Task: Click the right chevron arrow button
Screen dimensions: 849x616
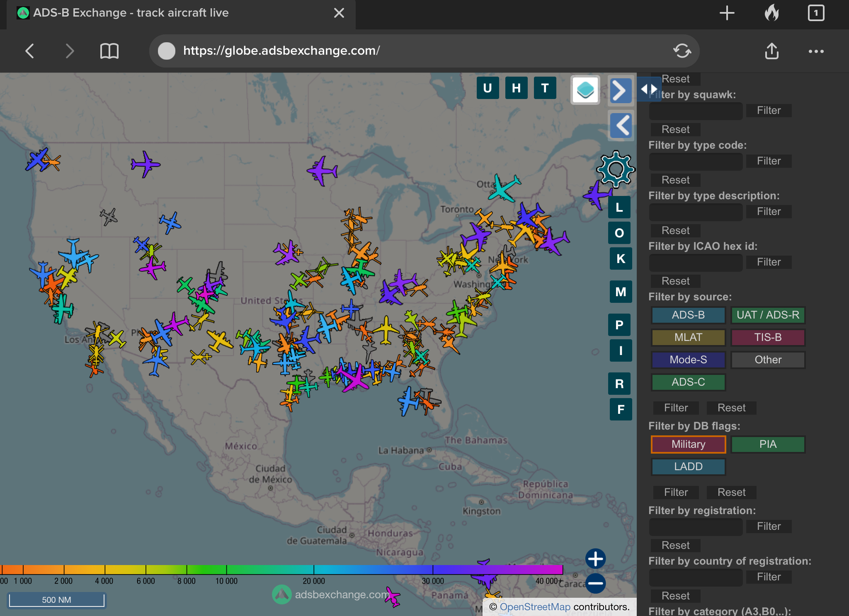Action: (621, 90)
